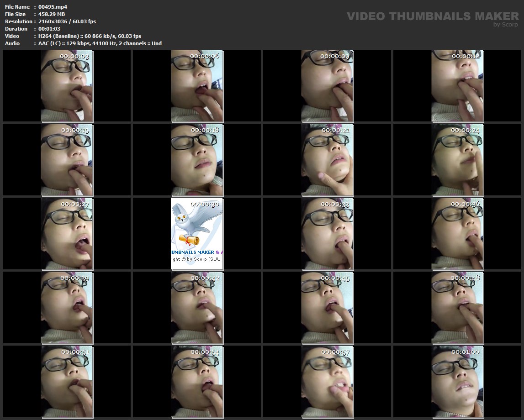Image resolution: width=524 pixels, height=420 pixels.
Task: Pick the thumbnail at 00:00:33
Action: tap(327, 234)
